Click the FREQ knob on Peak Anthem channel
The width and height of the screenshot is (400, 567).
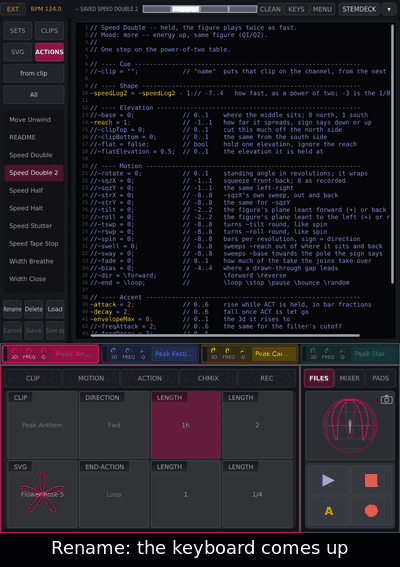click(29, 351)
